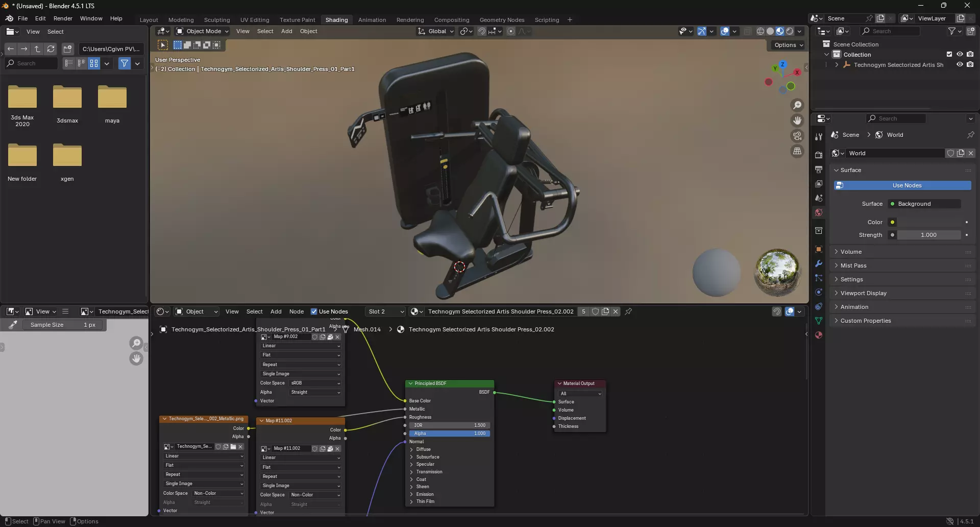Open the Color Space sRGB dropdown
Screen dimensions: 980x527
coord(315,383)
